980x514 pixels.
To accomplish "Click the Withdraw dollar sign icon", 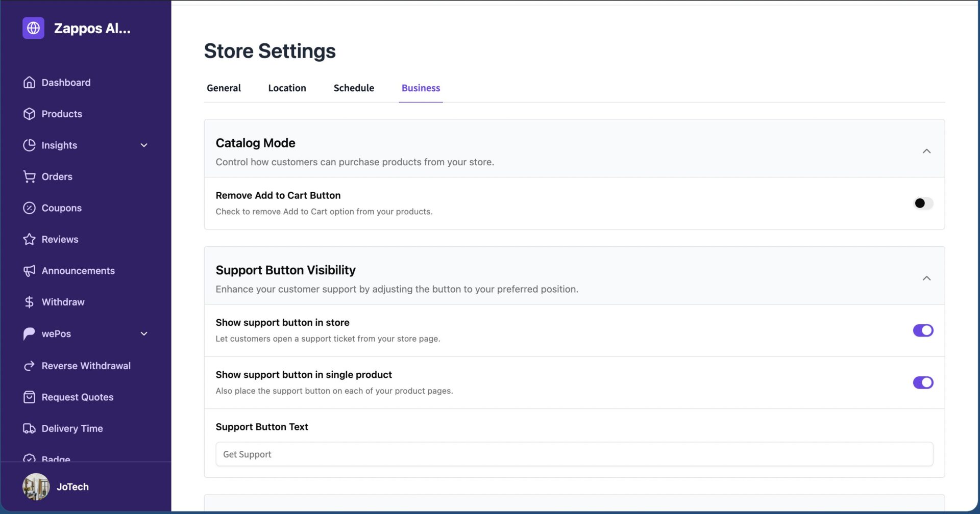I will (x=29, y=302).
